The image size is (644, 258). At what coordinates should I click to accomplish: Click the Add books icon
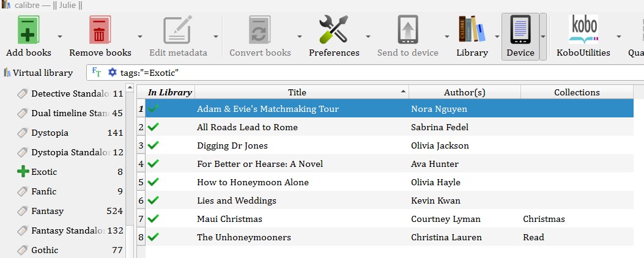coord(28,29)
